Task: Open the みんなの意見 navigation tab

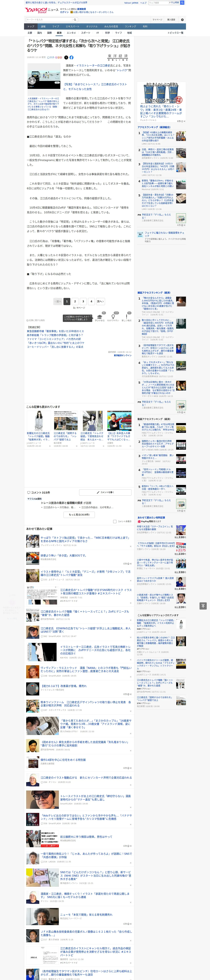Action: click(x=111, y=27)
